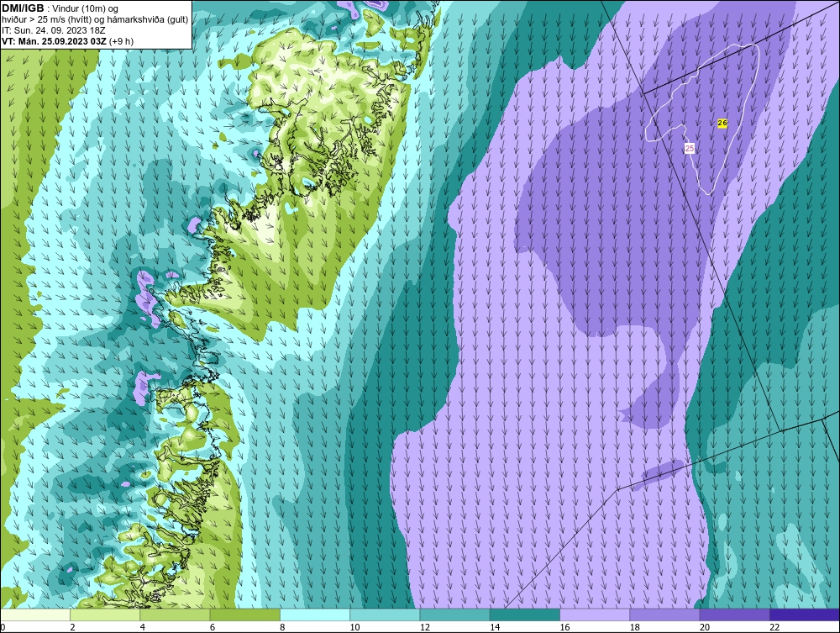Viewport: 840px width, 633px height.
Task: Click the '(+9 h)' forecast offset text
Action: 121,41
